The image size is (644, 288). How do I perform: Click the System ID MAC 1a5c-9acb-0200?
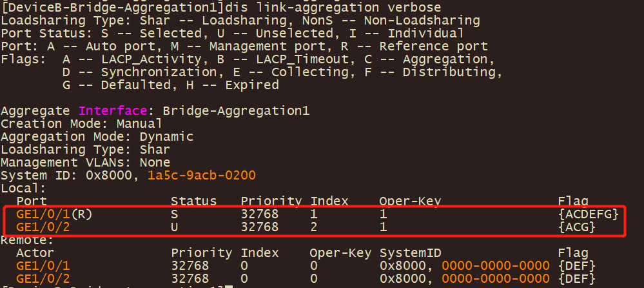coord(202,175)
